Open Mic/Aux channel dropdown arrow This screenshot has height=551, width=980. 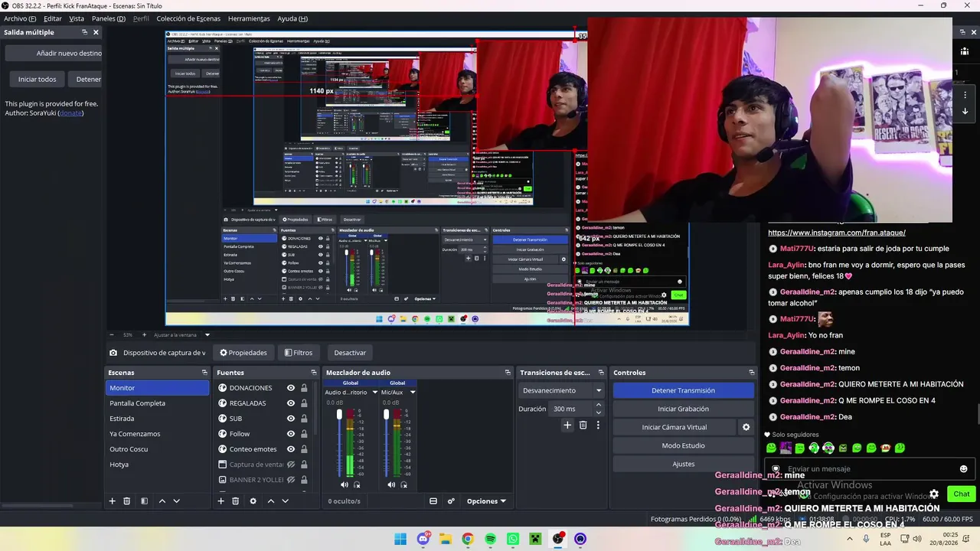[x=413, y=393]
